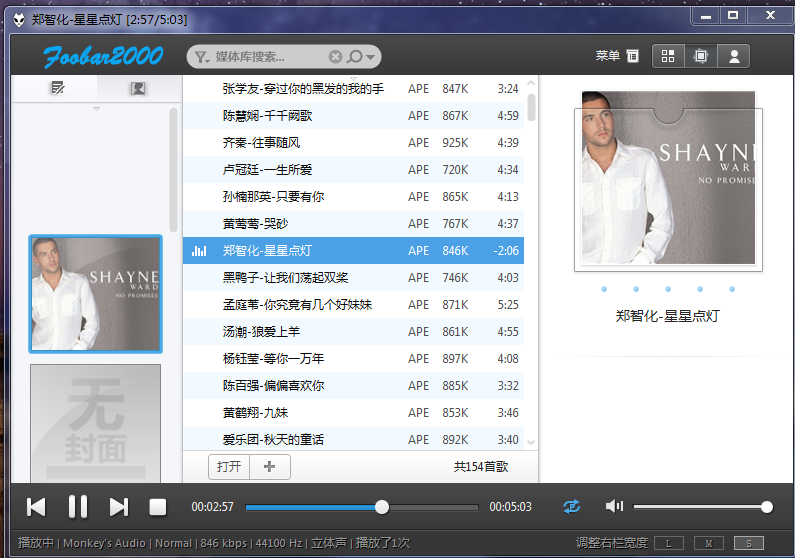Click the 郑智化-星星点灯 title under cover
Screen dimensions: 795x558
tap(668, 316)
